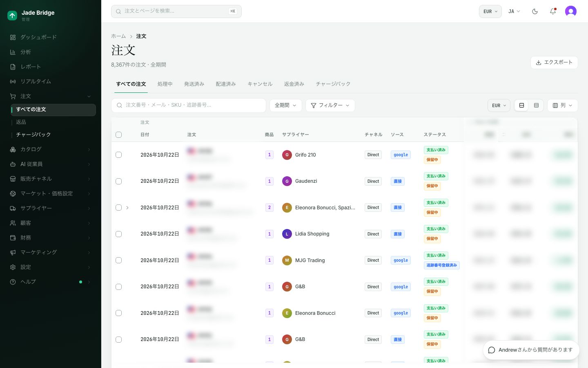Click the AI employee robot icon
Image resolution: width=588 pixels, height=368 pixels.
click(x=13, y=164)
